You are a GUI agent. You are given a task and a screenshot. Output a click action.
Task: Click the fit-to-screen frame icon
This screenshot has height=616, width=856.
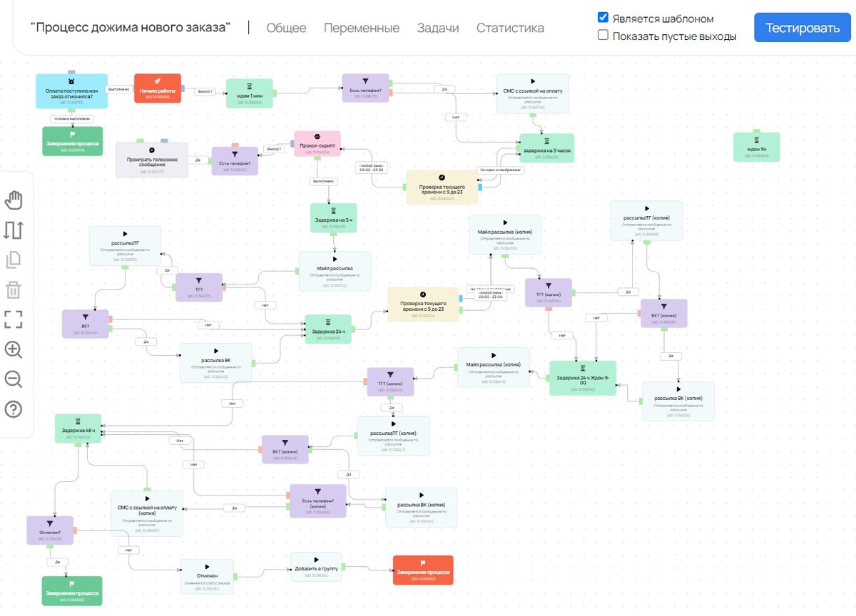14,319
